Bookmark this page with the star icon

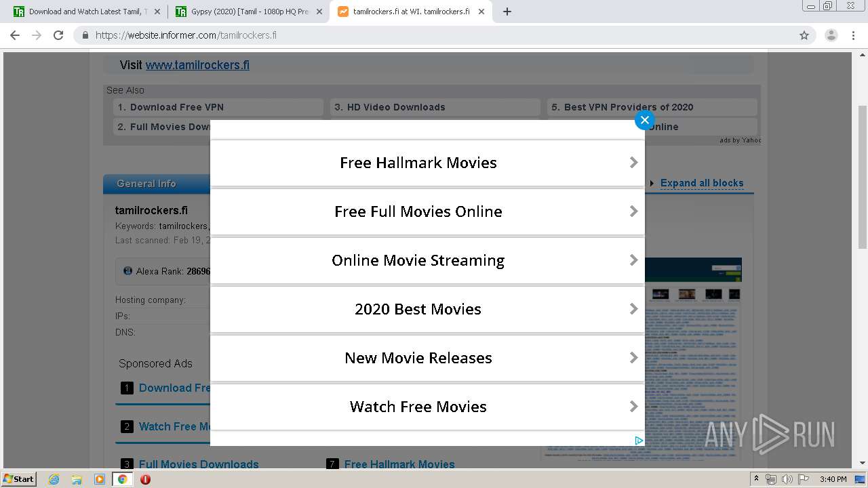point(804,35)
